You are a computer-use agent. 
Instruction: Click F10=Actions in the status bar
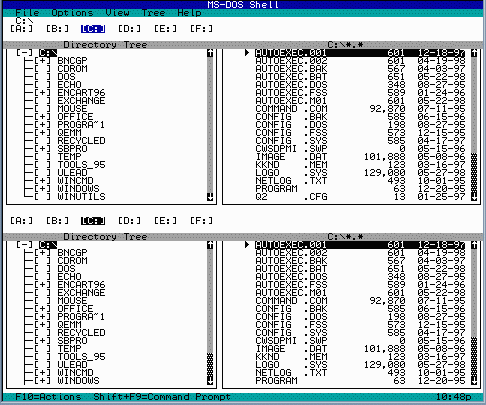48,397
